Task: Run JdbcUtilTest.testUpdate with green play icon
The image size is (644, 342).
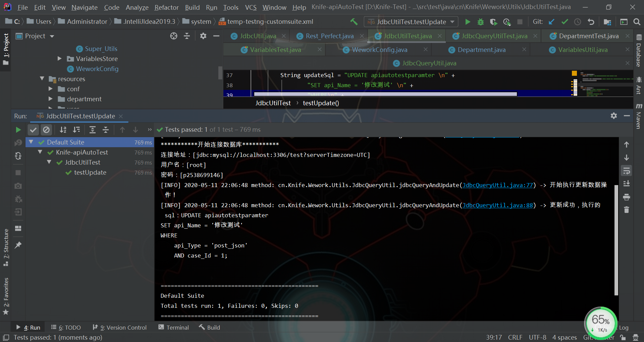Action: click(468, 22)
